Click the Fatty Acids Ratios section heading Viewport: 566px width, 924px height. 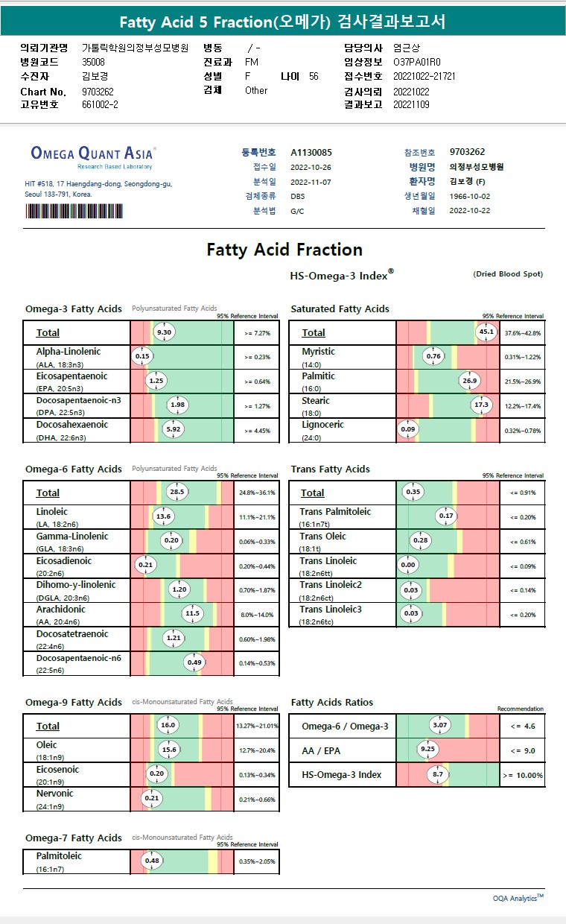pos(332,702)
